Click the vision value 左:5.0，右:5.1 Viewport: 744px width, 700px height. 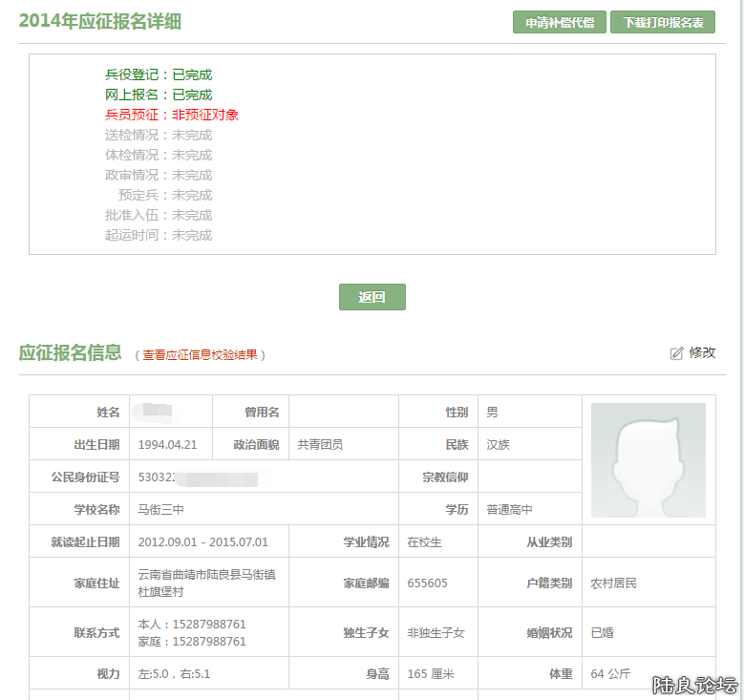[174, 674]
